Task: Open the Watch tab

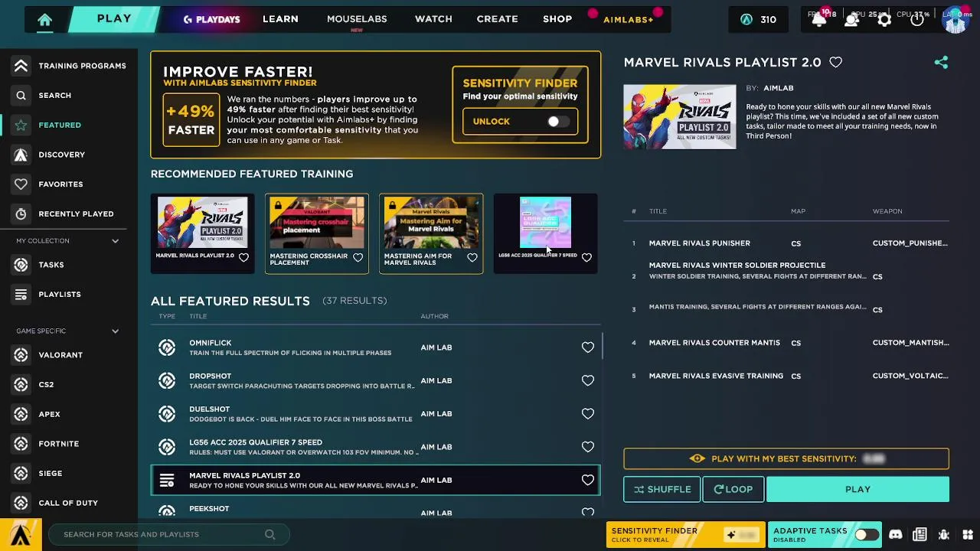Action: (433, 19)
